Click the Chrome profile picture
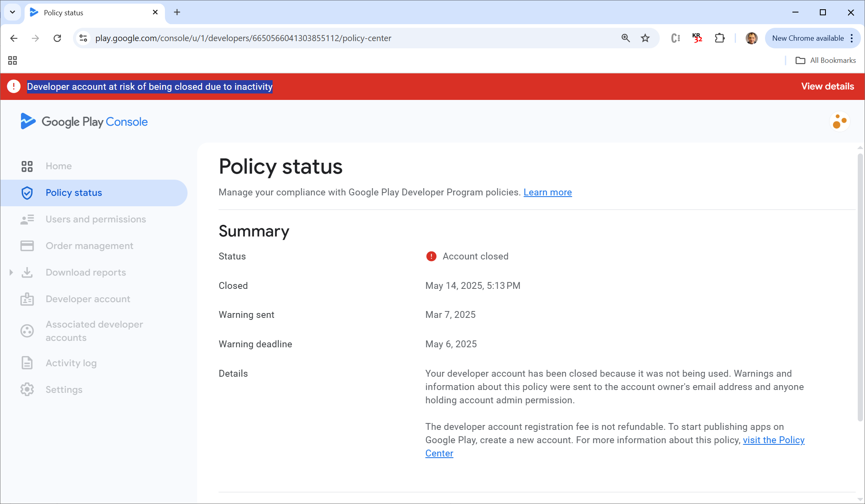The height and width of the screenshot is (504, 865). point(751,38)
